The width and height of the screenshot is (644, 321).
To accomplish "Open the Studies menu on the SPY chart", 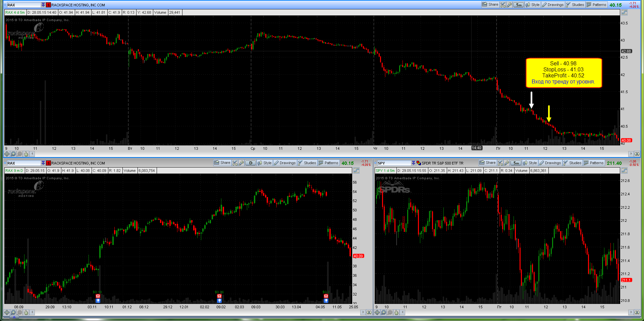I will click(572, 163).
